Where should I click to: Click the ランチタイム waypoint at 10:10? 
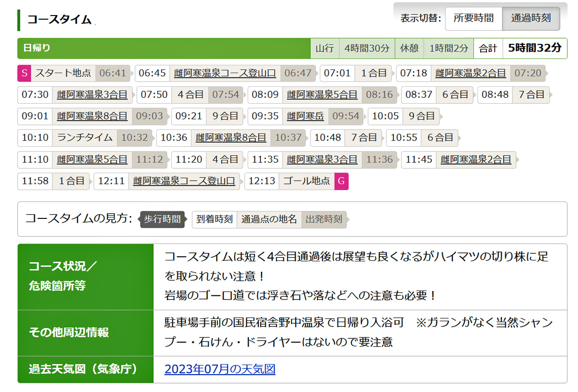pyautogui.click(x=85, y=138)
